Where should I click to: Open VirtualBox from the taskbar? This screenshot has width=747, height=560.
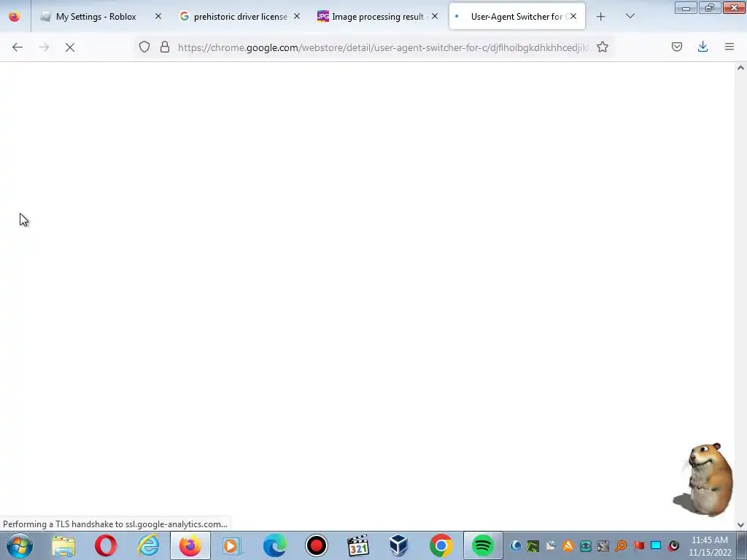(399, 545)
